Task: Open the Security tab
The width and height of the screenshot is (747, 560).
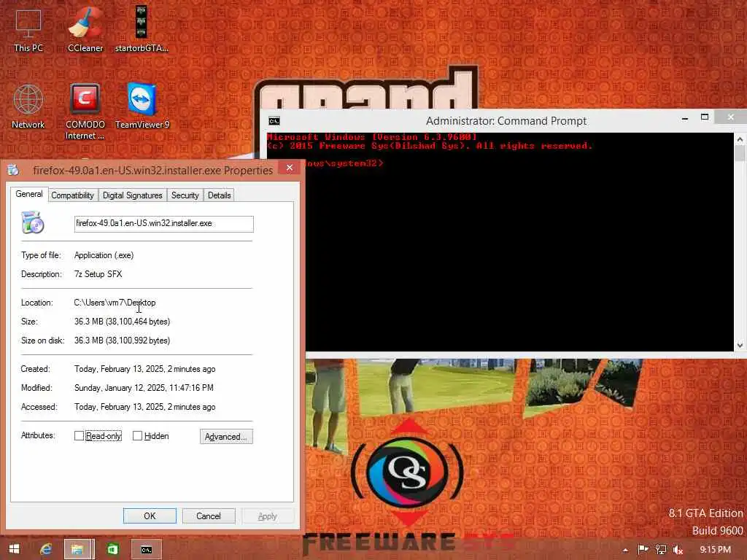Action: (x=185, y=195)
